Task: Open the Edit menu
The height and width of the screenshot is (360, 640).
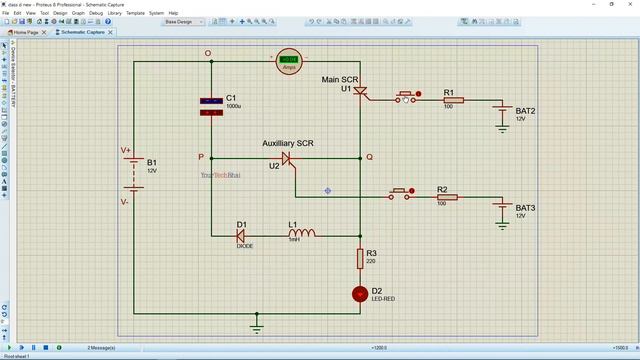Action: 18,13
